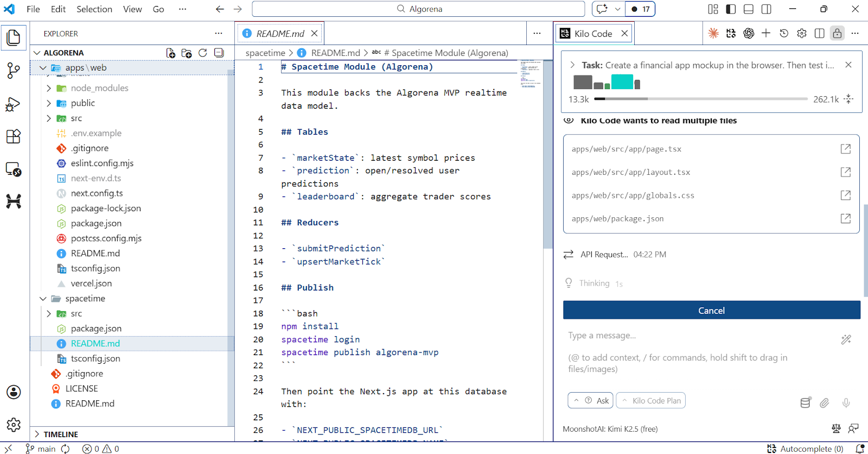The height and width of the screenshot is (454, 868).
Task: Switch to the Kilo Code tab
Action: point(593,34)
